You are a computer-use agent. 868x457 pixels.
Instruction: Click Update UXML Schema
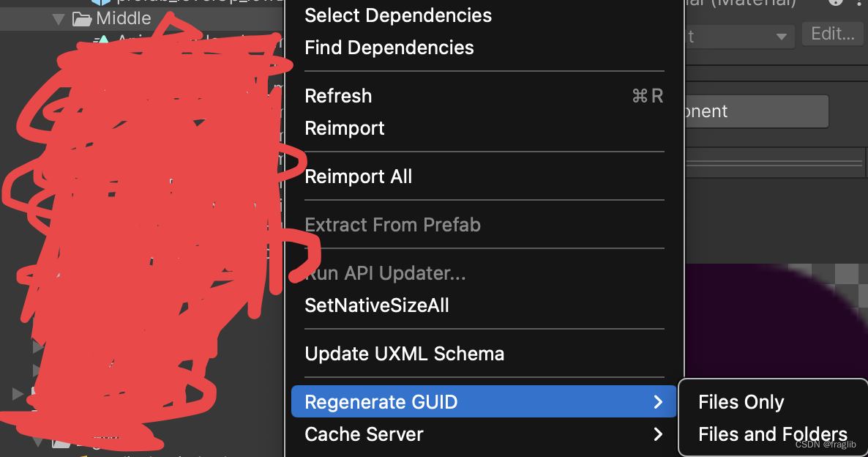tap(404, 353)
